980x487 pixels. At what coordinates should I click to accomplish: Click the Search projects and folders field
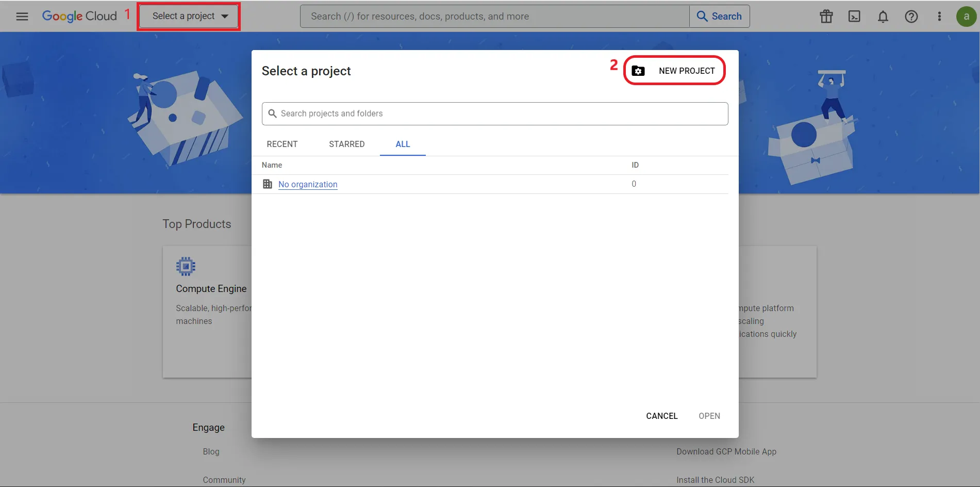pyautogui.click(x=495, y=113)
